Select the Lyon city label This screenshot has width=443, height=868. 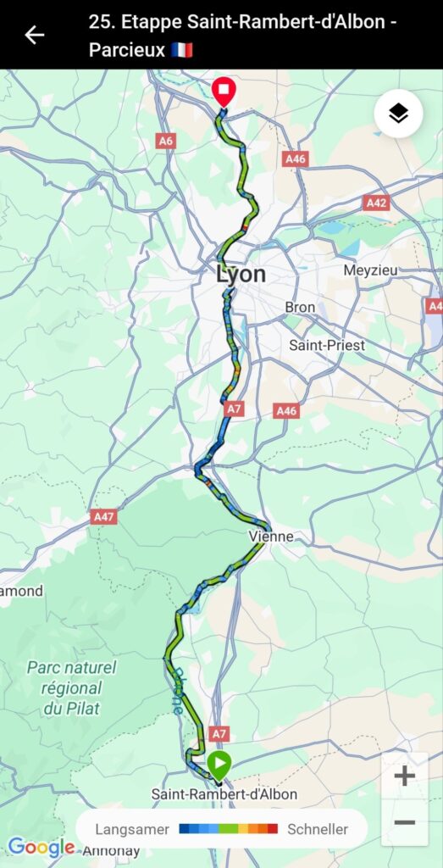coord(241,274)
